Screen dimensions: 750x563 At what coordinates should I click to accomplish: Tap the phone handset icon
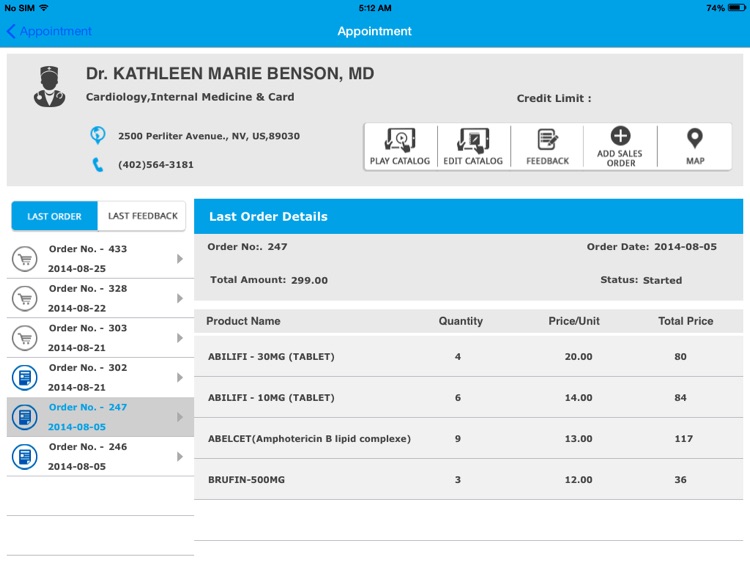coord(98,165)
